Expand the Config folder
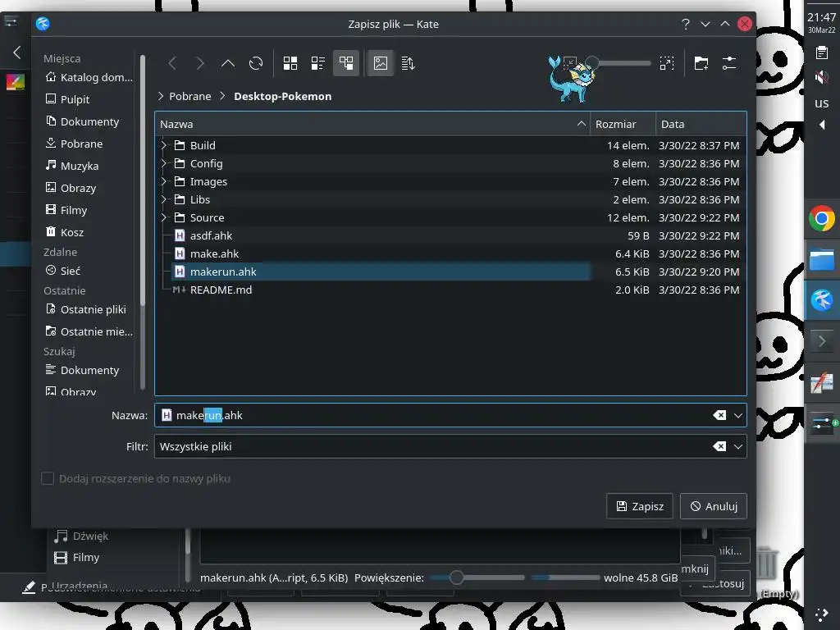The height and width of the screenshot is (630, 840). (164, 163)
